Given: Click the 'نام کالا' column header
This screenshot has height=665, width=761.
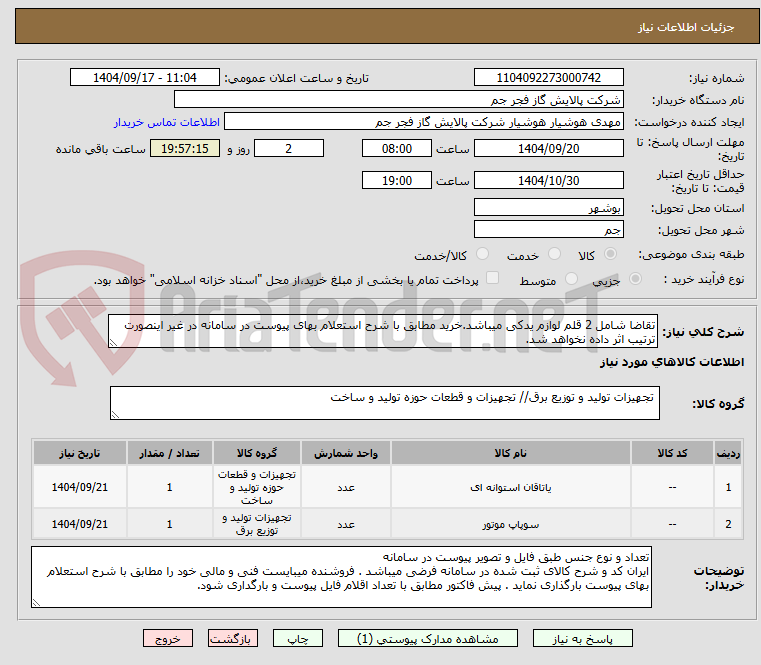Looking at the screenshot, I should (516, 453).
